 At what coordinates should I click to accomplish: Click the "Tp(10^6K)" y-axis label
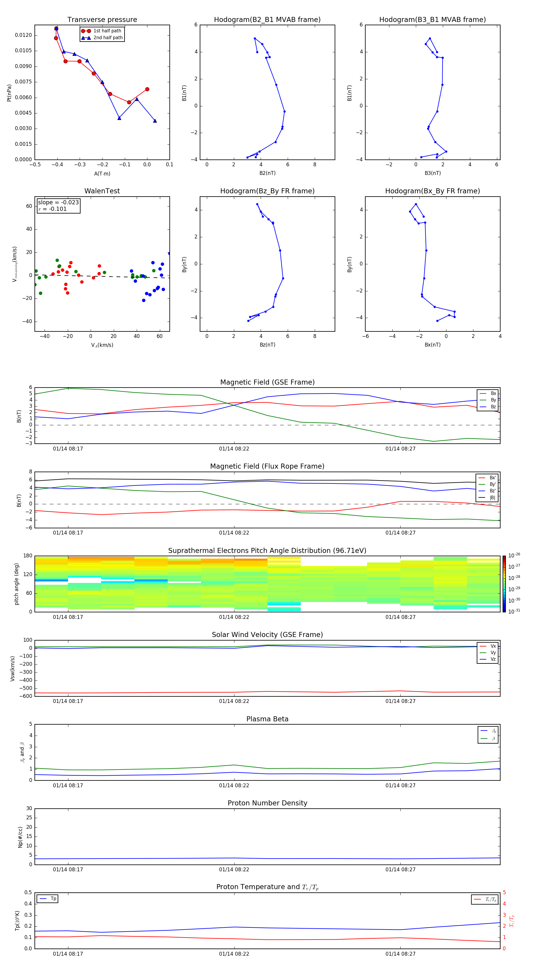(x=17, y=921)
